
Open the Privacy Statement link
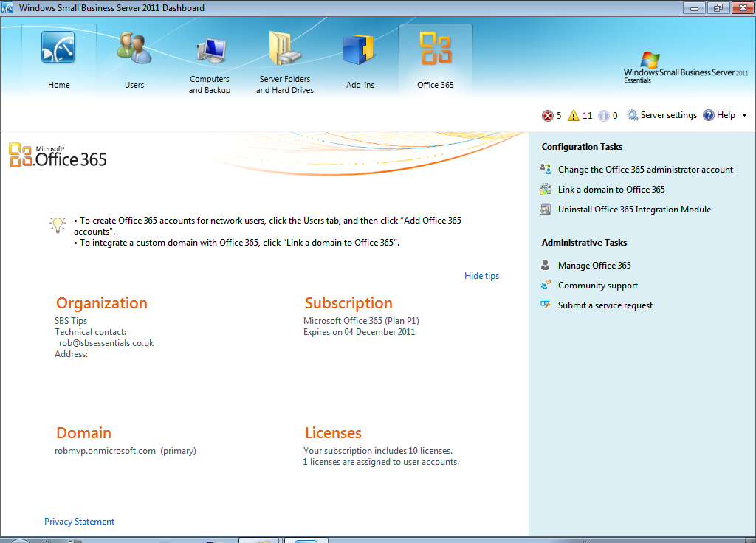pos(79,522)
